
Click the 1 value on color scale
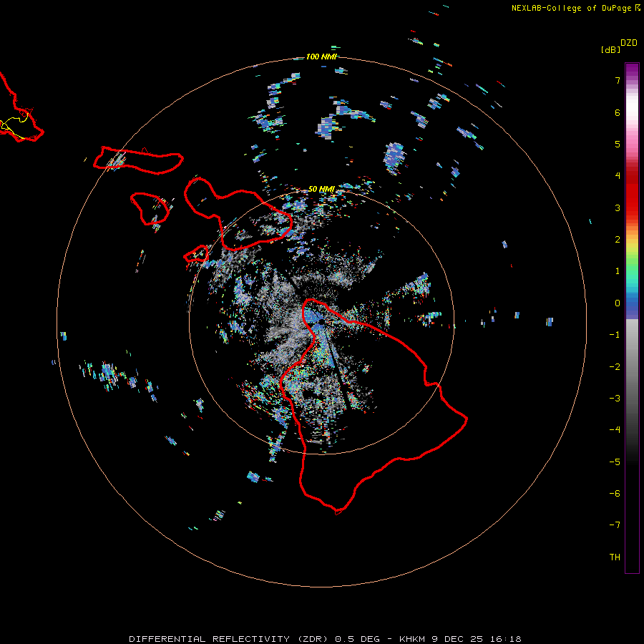[x=618, y=271]
